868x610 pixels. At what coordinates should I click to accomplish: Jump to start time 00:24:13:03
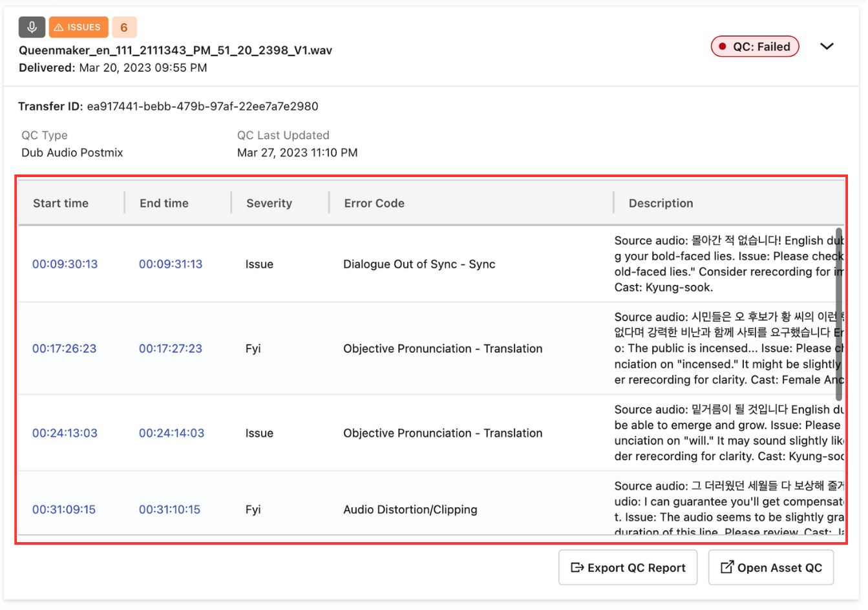(65, 433)
